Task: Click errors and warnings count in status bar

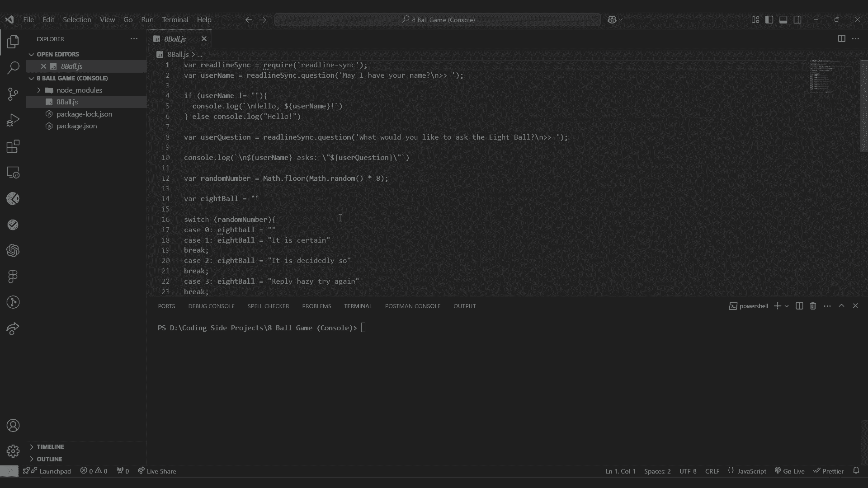Action: (94, 471)
